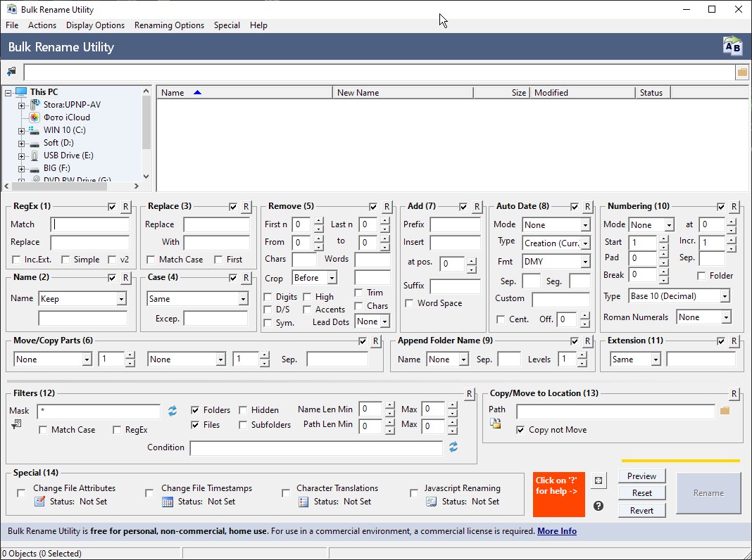This screenshot has height=560, width=752.
Task: Open the Renaming Options menu
Action: click(x=169, y=25)
